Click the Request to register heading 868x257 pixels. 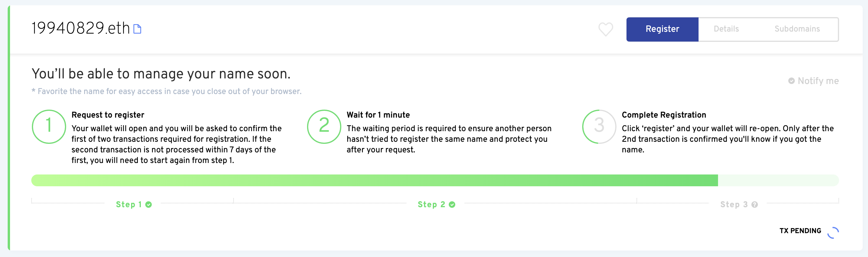pos(108,115)
